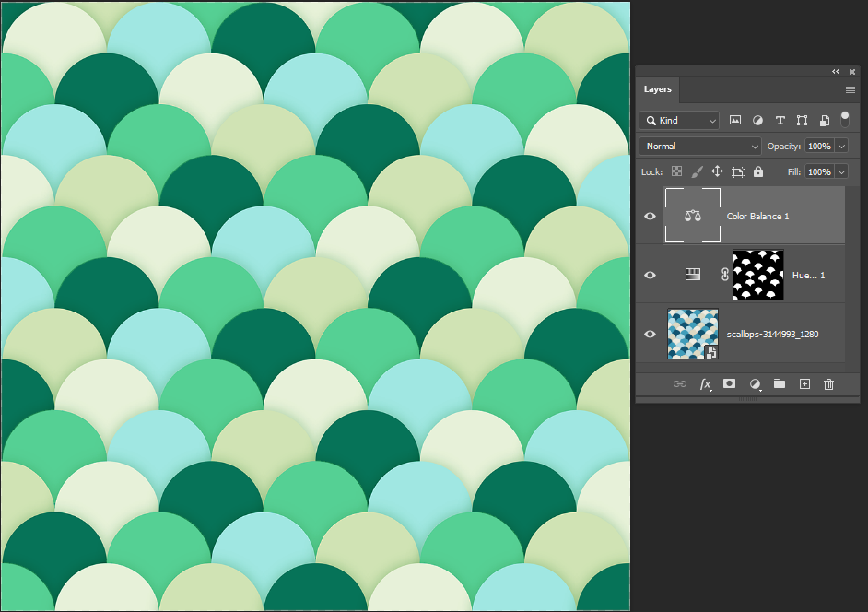This screenshot has width=868, height=612.
Task: Click the Fill 100% value field
Action: point(820,171)
